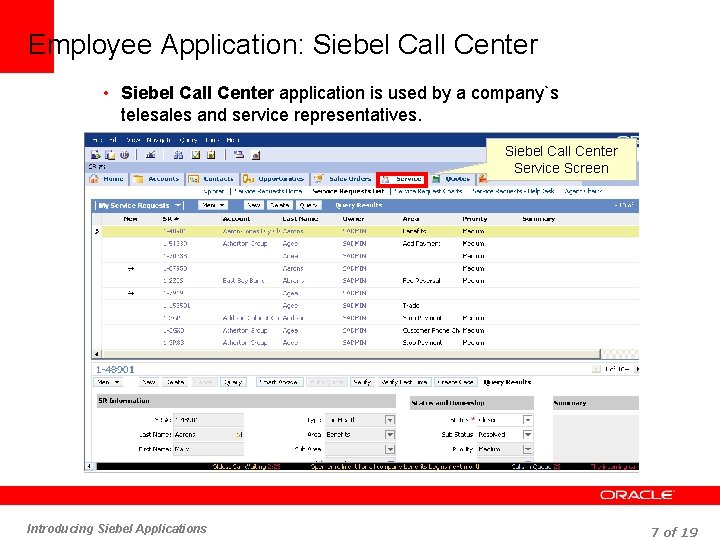Open the Edit menu

[x=113, y=140]
